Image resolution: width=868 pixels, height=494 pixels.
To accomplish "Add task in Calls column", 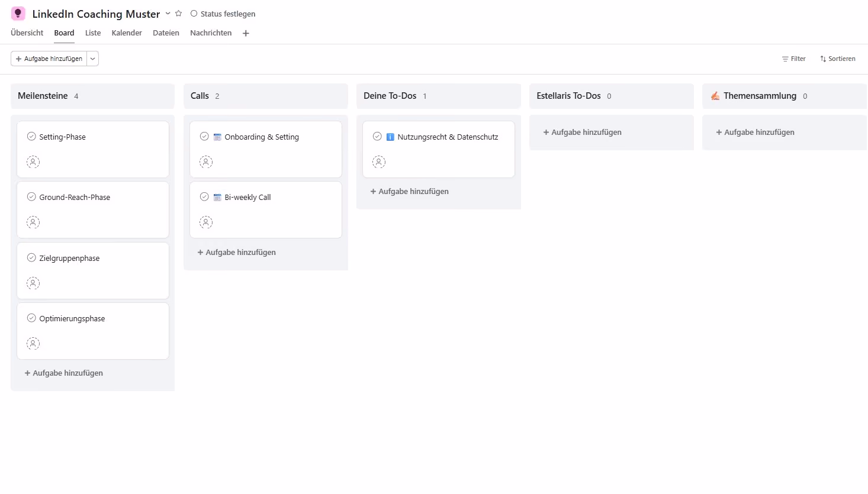I will 237,253.
